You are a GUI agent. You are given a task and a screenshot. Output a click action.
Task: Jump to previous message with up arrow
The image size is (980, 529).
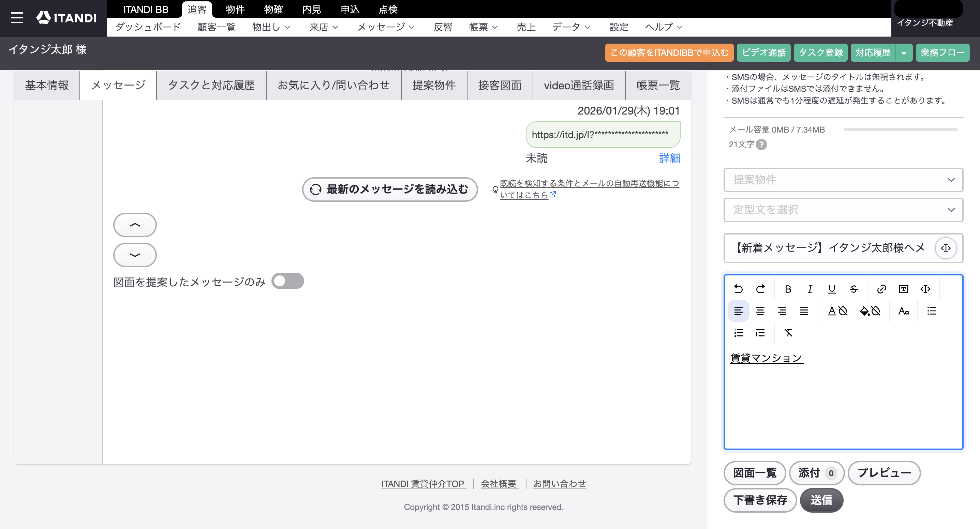click(135, 225)
